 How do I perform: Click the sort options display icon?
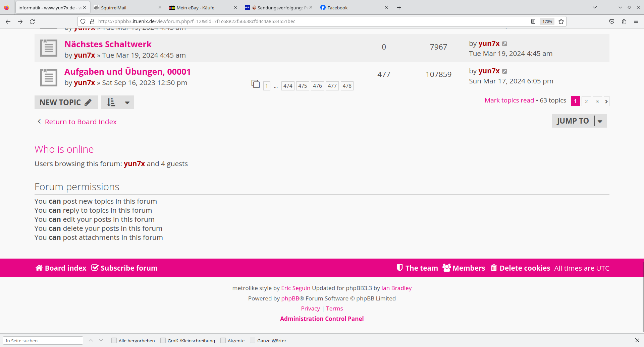(x=111, y=102)
